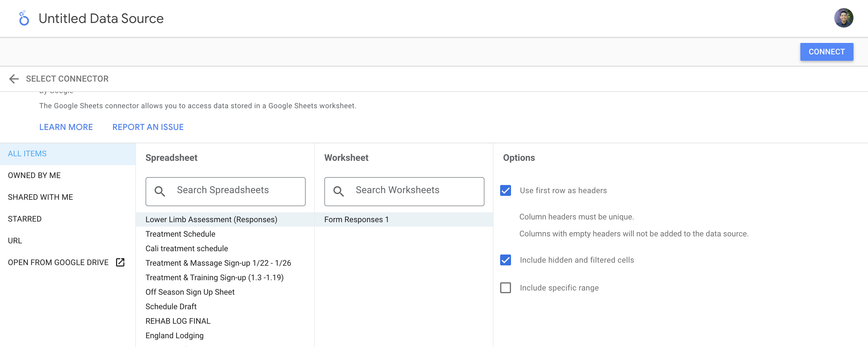Select Lower Limb Assessment (Responses) spreadsheet
Viewport: 868px width, 347px height.
pyautogui.click(x=225, y=219)
